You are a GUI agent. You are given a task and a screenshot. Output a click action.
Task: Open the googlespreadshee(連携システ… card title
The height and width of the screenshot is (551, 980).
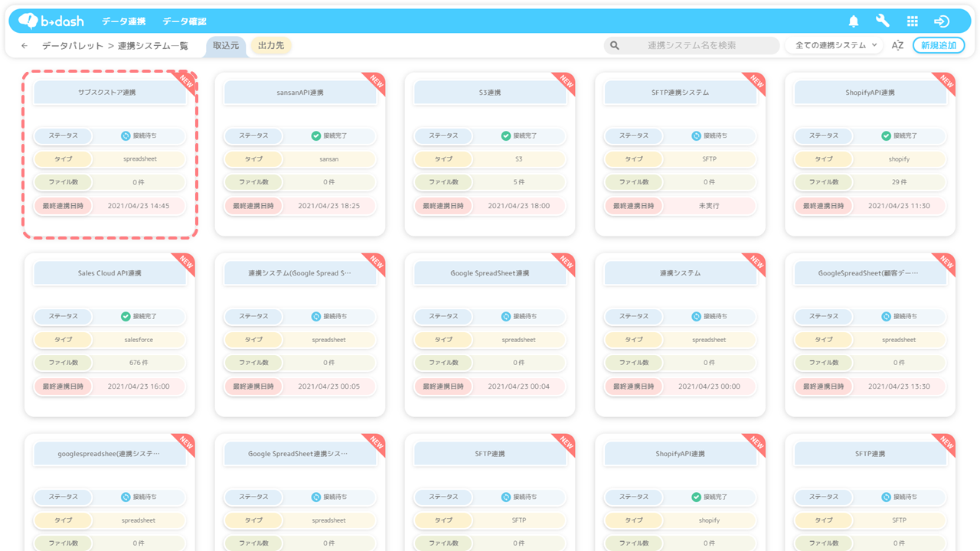pyautogui.click(x=109, y=454)
